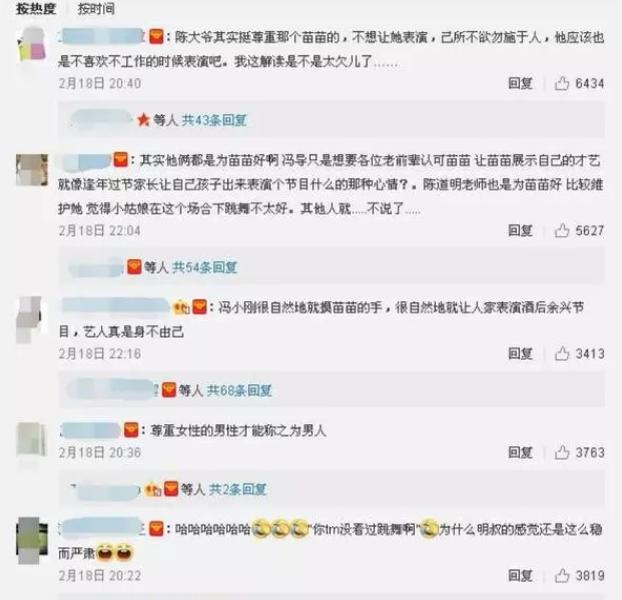
Task: Click red envelope badge on first comment
Action: (x=156, y=37)
